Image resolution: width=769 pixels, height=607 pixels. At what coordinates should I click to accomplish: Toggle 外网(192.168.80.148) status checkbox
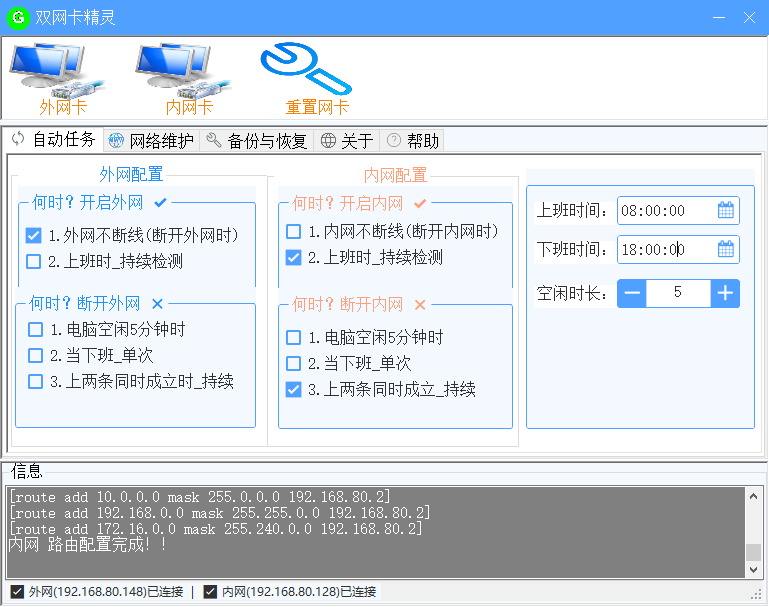[16, 592]
